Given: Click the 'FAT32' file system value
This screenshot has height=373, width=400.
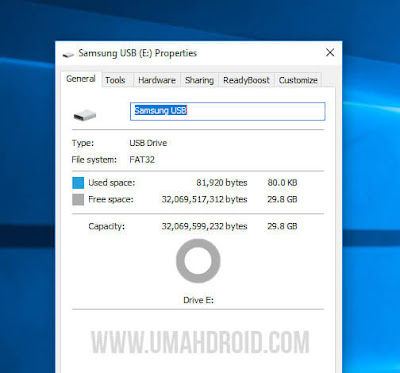Looking at the screenshot, I should (142, 160).
